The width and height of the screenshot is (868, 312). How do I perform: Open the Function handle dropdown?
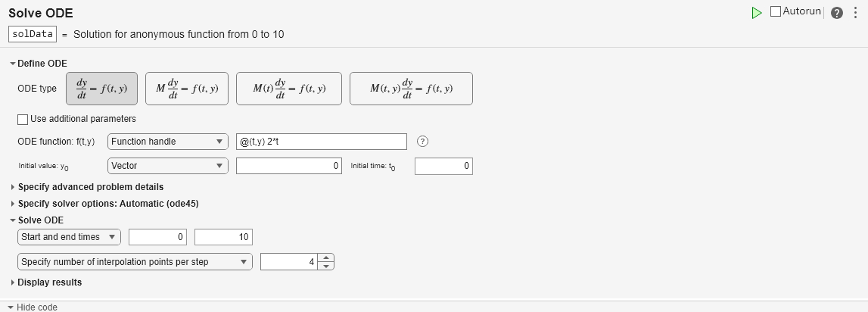pyautogui.click(x=167, y=142)
